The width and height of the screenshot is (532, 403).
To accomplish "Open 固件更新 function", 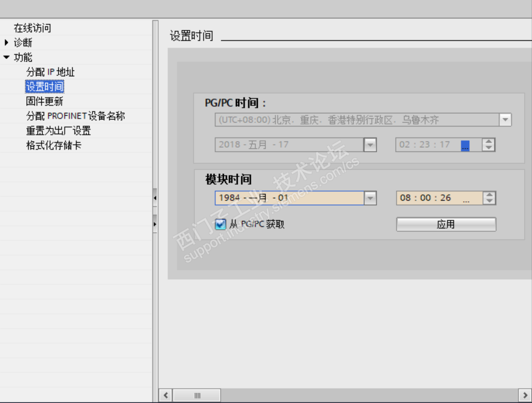I will pyautogui.click(x=44, y=101).
